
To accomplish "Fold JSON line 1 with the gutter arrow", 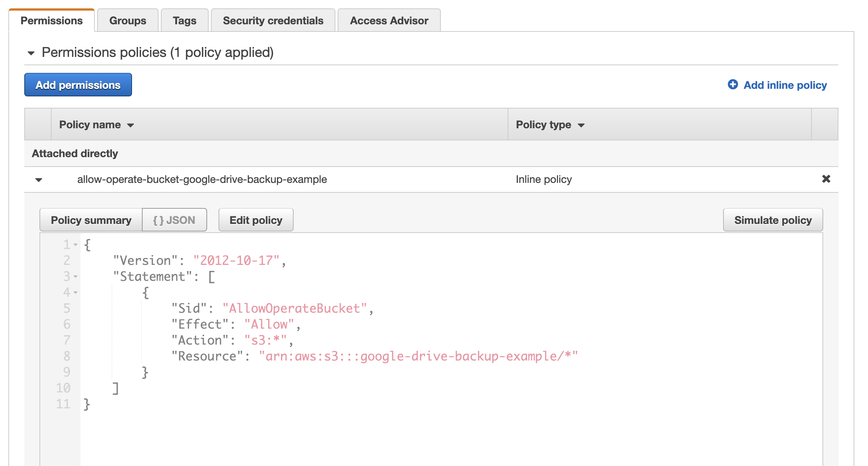I will pos(75,245).
